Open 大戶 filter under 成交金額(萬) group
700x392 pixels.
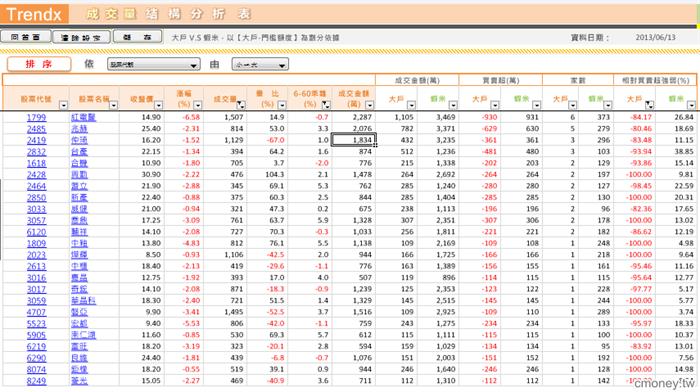point(411,105)
